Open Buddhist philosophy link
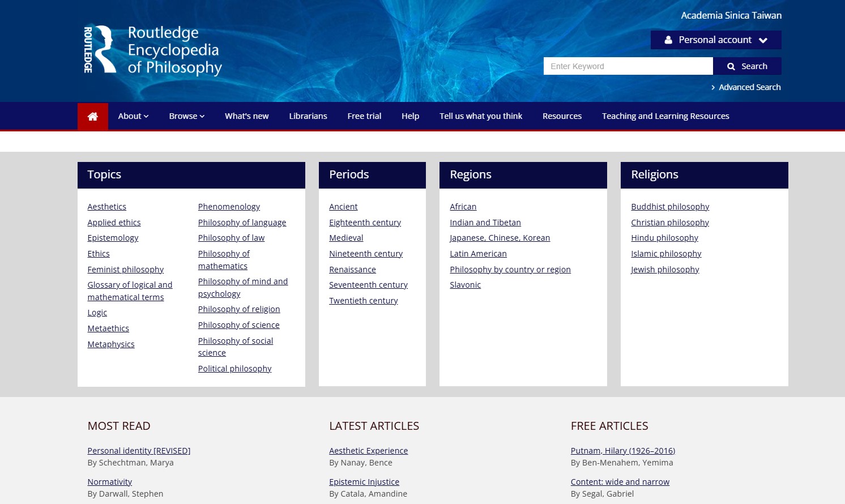The image size is (845, 504). [670, 207]
